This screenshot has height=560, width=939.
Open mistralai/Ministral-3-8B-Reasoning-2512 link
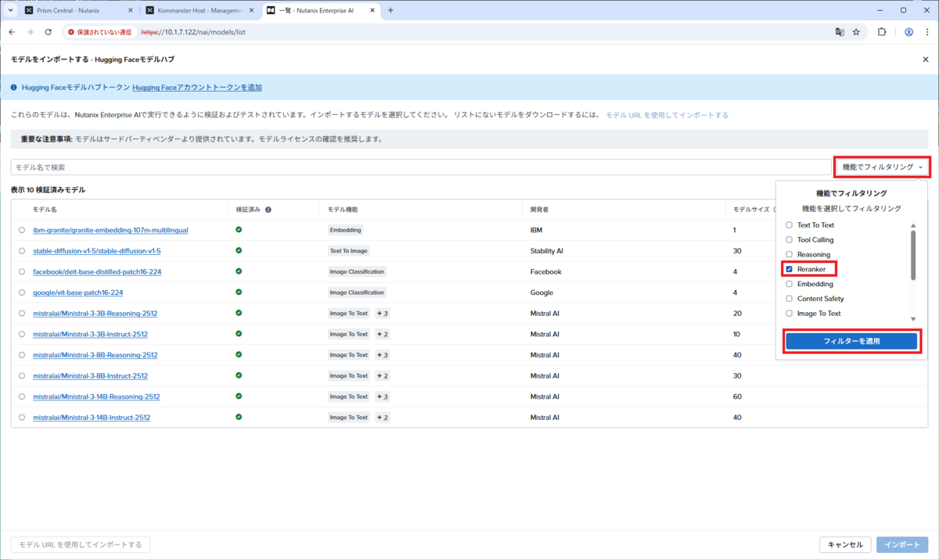pos(95,355)
